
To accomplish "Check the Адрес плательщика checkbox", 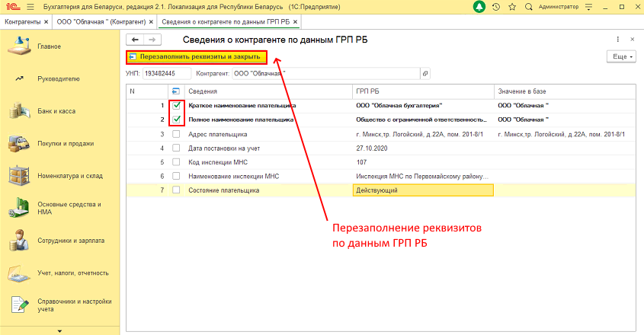I will pyautogui.click(x=176, y=134).
